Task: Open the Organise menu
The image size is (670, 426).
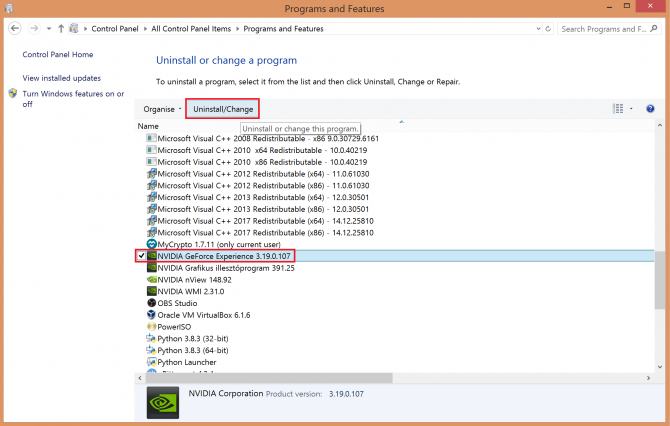Action: tap(162, 109)
